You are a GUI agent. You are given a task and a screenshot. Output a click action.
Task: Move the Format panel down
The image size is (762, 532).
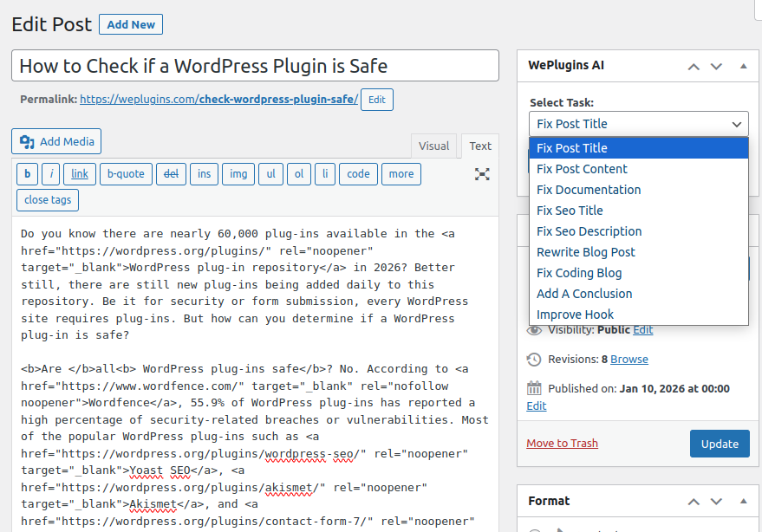(x=716, y=502)
